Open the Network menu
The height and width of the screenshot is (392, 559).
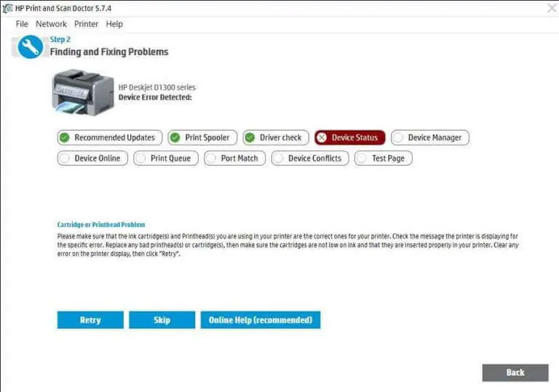point(51,24)
